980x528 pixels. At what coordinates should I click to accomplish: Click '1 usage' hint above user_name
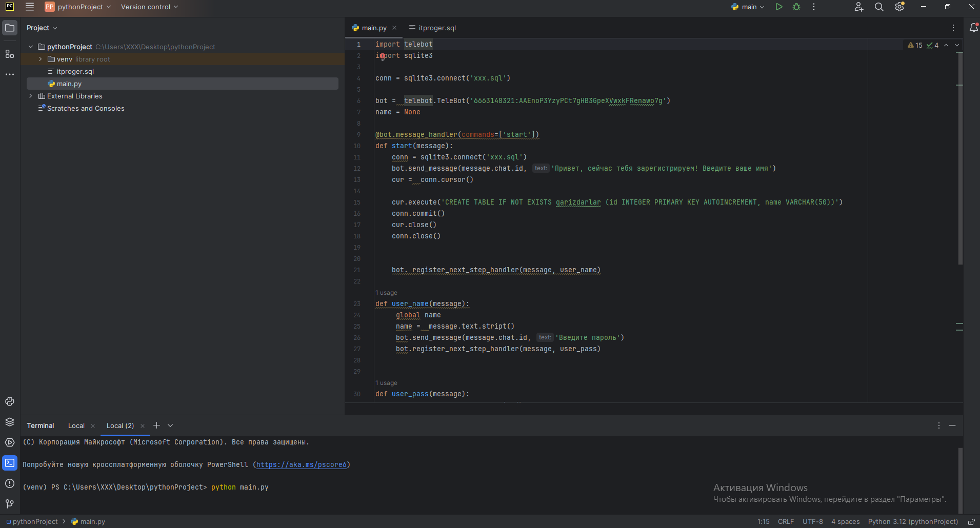click(386, 293)
